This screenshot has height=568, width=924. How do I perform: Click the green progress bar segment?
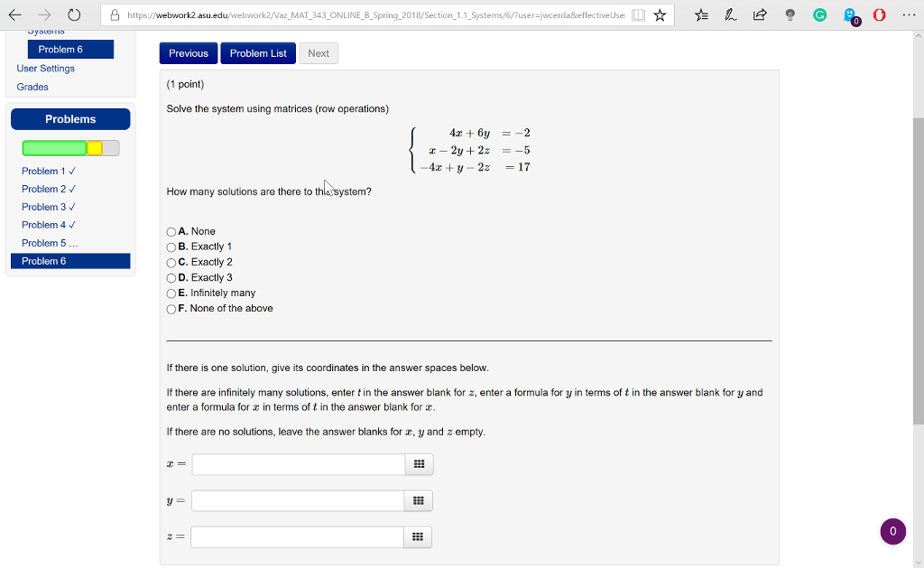click(x=54, y=145)
